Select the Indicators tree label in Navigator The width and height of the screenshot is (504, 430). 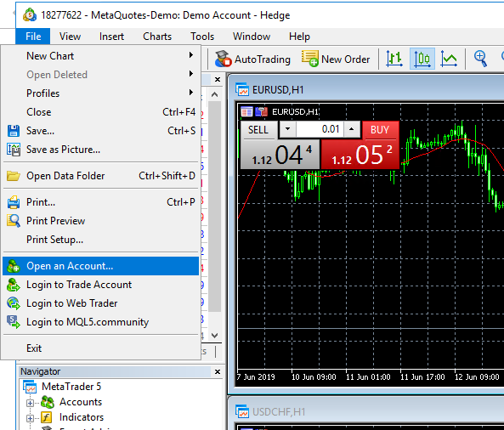(82, 417)
